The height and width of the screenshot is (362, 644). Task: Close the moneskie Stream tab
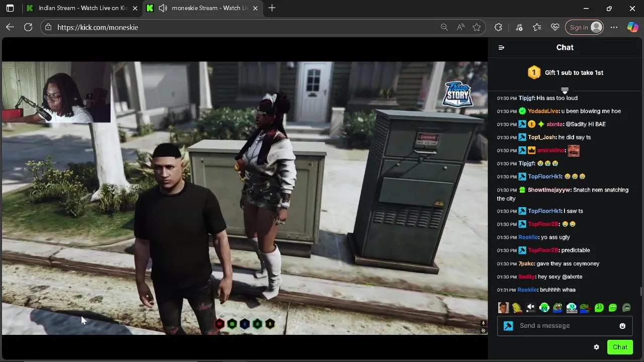(255, 8)
